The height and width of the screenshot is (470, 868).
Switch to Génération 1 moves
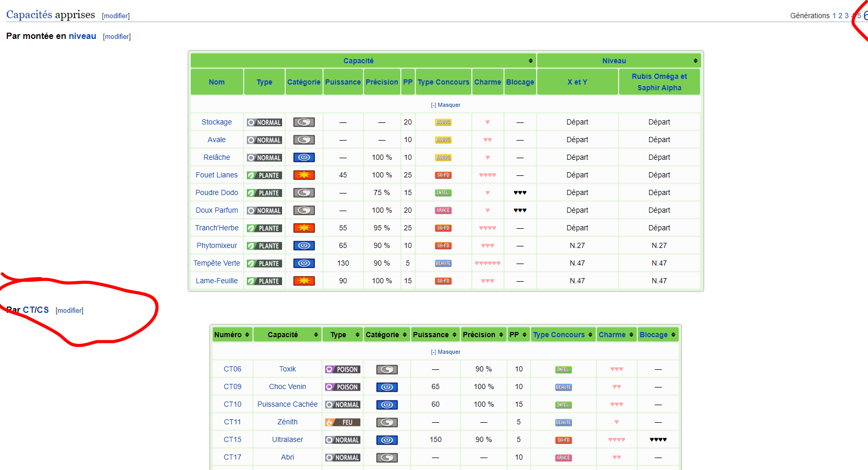click(x=834, y=16)
